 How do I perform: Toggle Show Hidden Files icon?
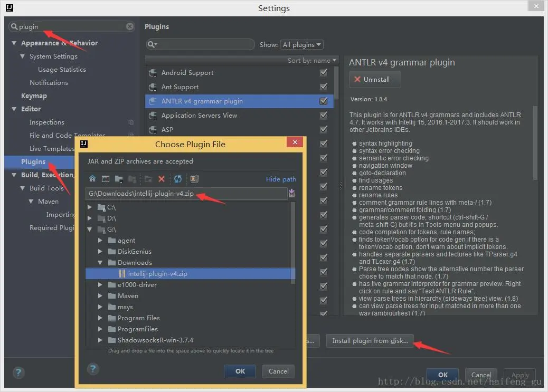(x=194, y=179)
